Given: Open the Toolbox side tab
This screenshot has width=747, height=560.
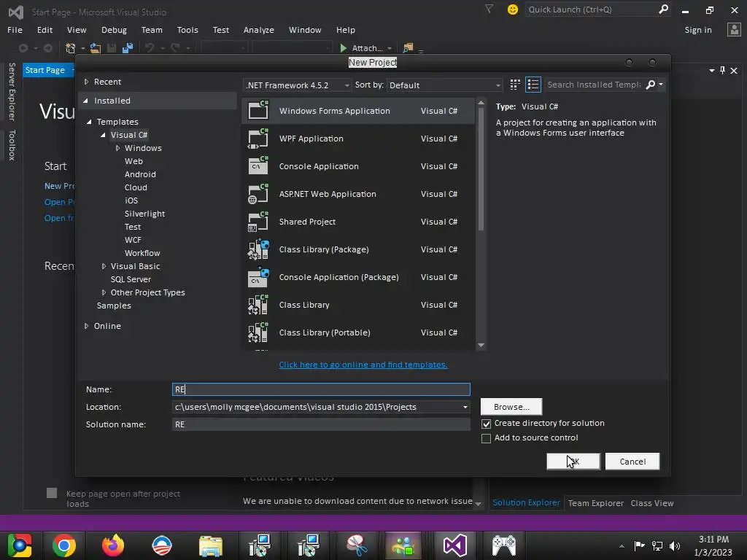Looking at the screenshot, I should [x=12, y=145].
